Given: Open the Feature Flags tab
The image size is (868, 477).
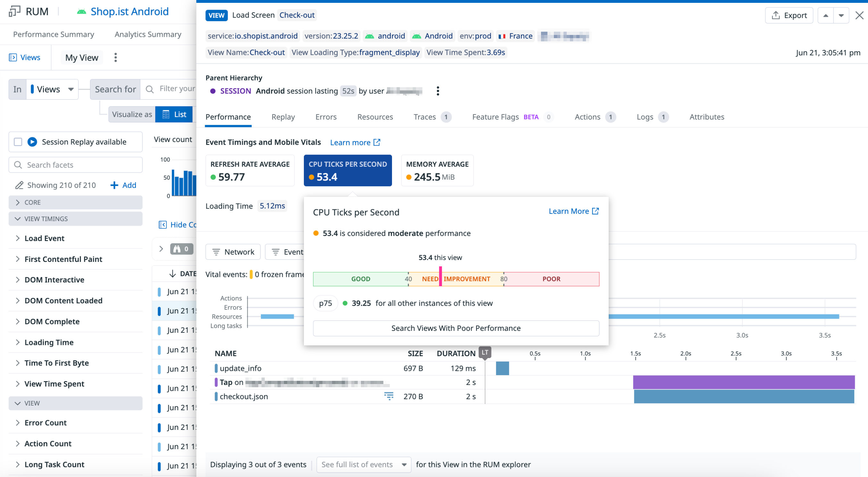Looking at the screenshot, I should pos(513,117).
